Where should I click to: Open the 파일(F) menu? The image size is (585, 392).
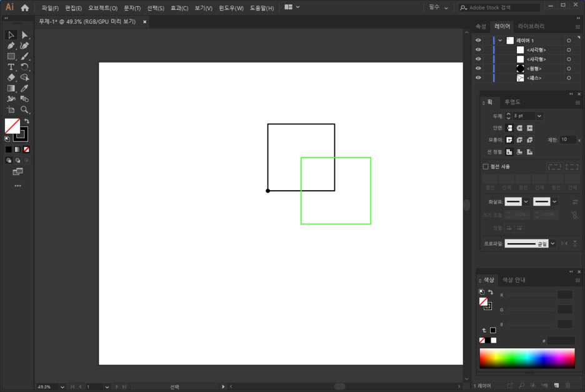pyautogui.click(x=50, y=8)
